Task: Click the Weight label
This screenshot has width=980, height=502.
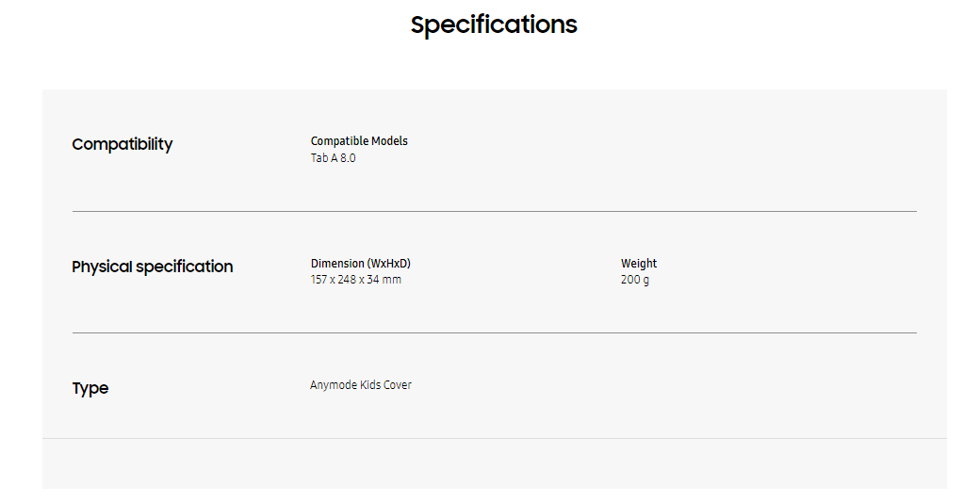Action: tap(639, 264)
